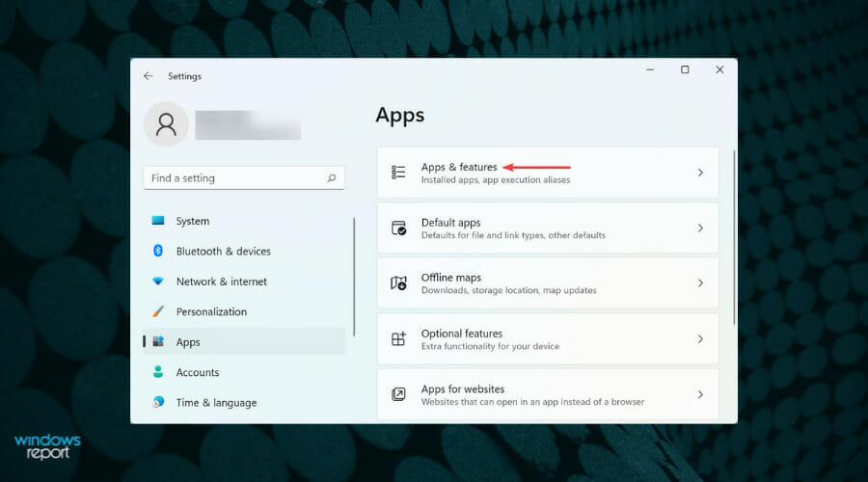Click the Settings window title text
Screen dimensions: 868x482
[184, 76]
